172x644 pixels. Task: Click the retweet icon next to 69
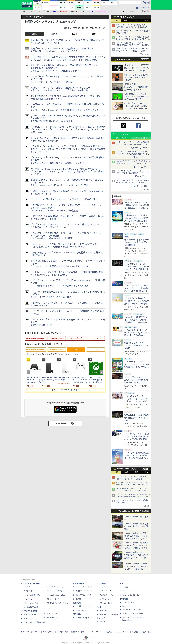[x=136, y=176]
